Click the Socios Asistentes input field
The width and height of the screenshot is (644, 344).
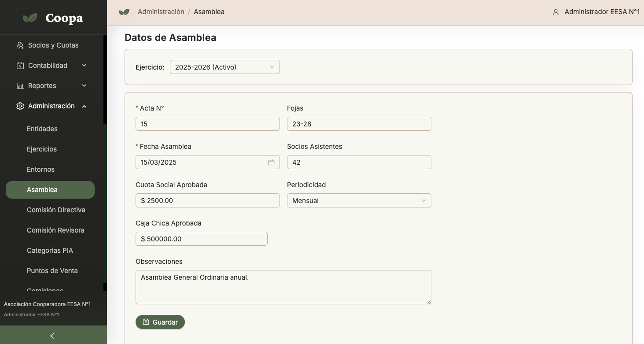[359, 162]
